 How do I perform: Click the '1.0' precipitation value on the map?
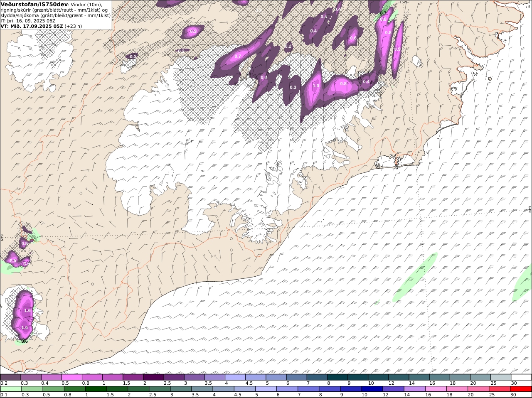pyautogui.click(x=316, y=86)
